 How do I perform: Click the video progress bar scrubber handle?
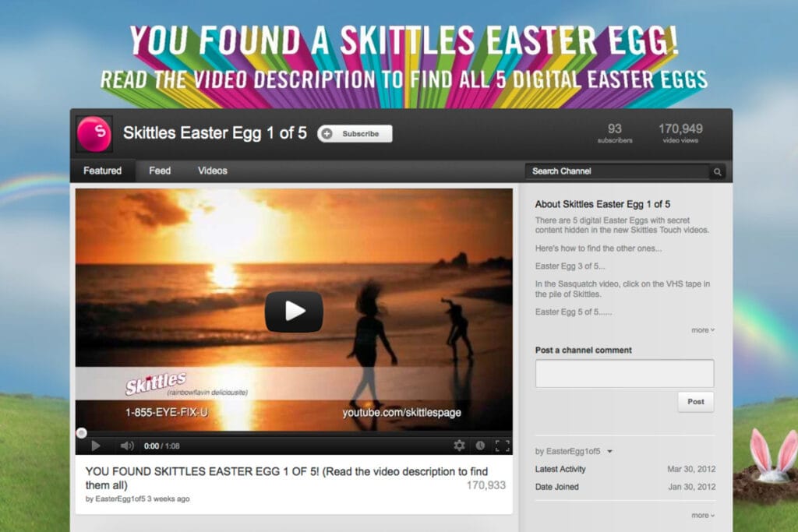(81, 433)
